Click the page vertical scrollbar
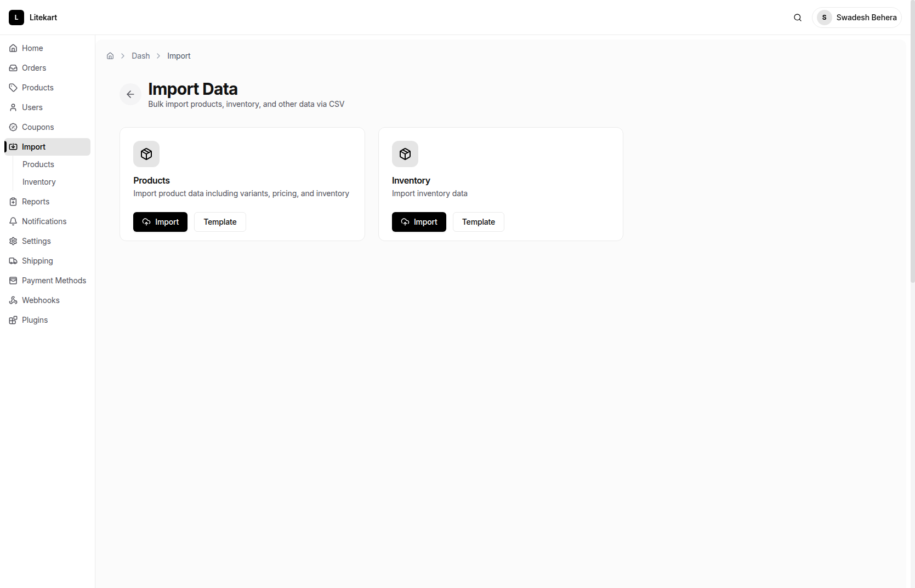The image size is (915, 588). point(913,141)
